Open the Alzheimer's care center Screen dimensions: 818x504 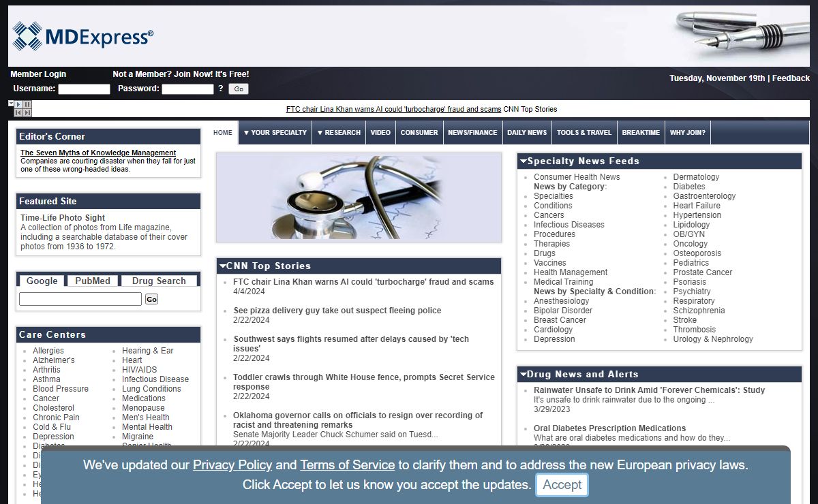click(x=54, y=360)
